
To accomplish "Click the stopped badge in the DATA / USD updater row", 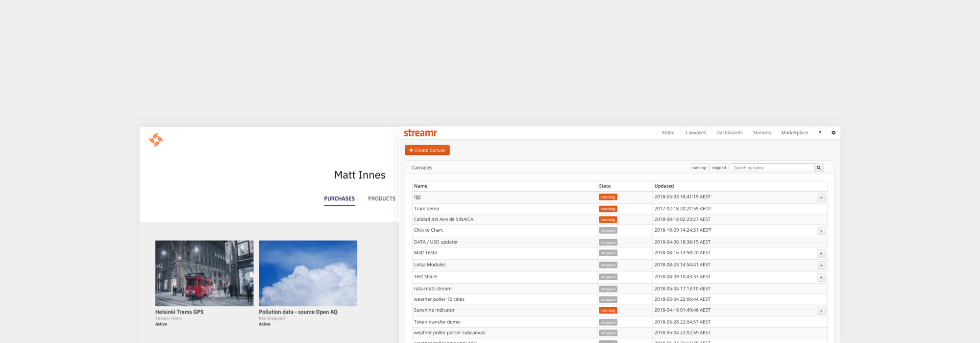I will click(608, 243).
